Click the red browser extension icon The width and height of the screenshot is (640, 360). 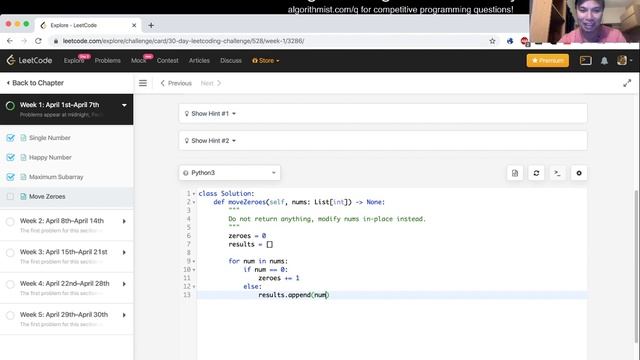coord(524,41)
